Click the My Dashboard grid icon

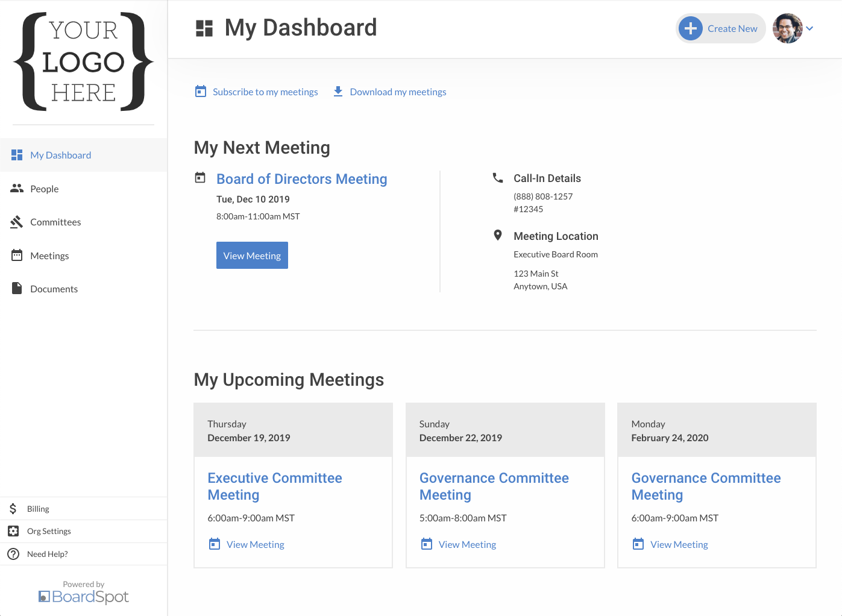click(16, 155)
